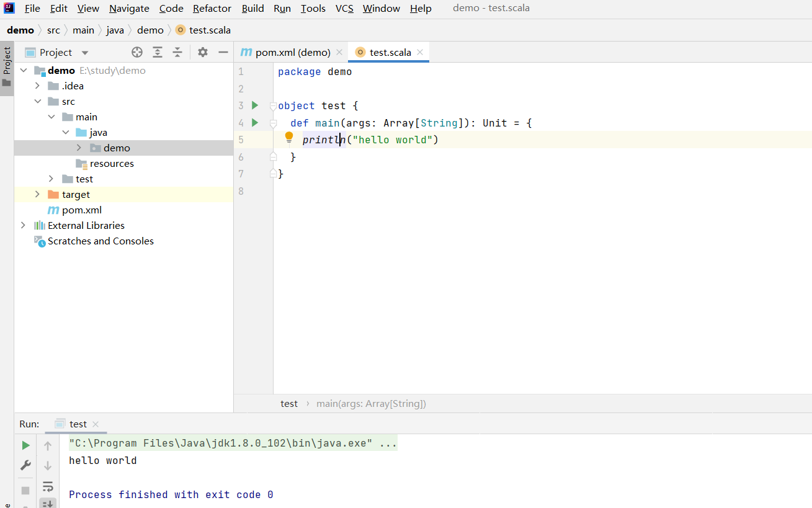Click the run gutter arrow beside object test

(254, 105)
